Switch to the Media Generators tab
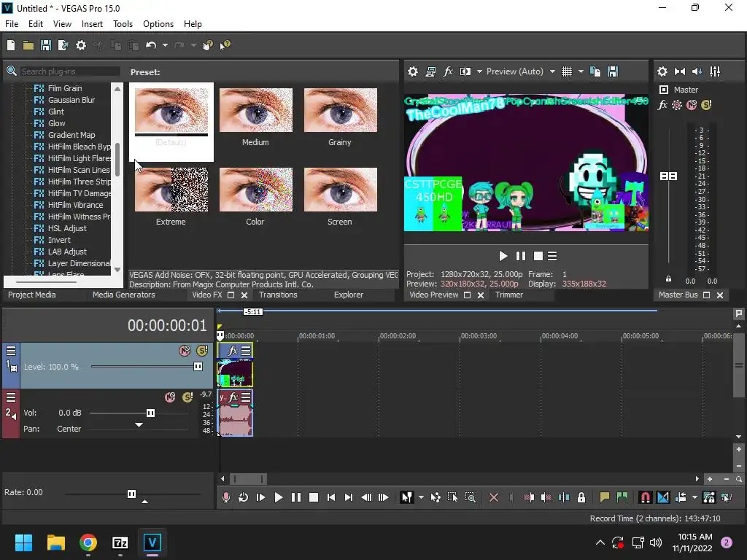 (x=124, y=295)
